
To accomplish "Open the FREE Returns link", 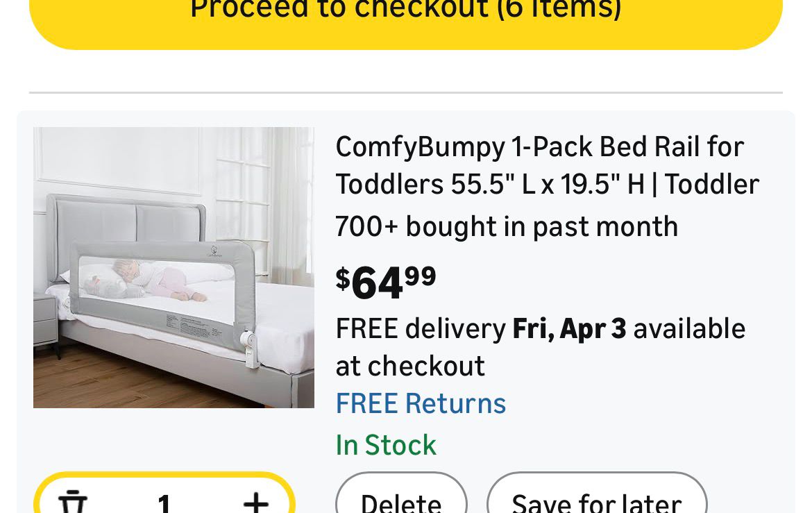I will pyautogui.click(x=421, y=403).
